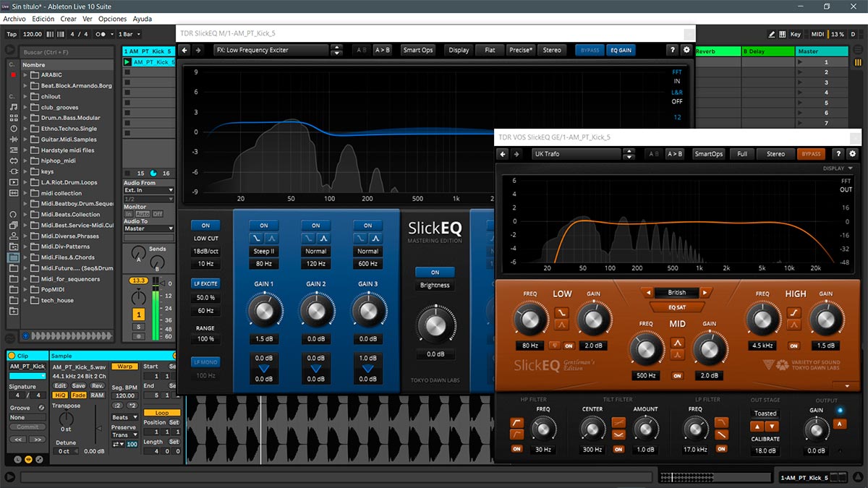Launch the AM_PT_Kick_5 clip play triangle
Screen dimensions: 868x488
pos(127,62)
